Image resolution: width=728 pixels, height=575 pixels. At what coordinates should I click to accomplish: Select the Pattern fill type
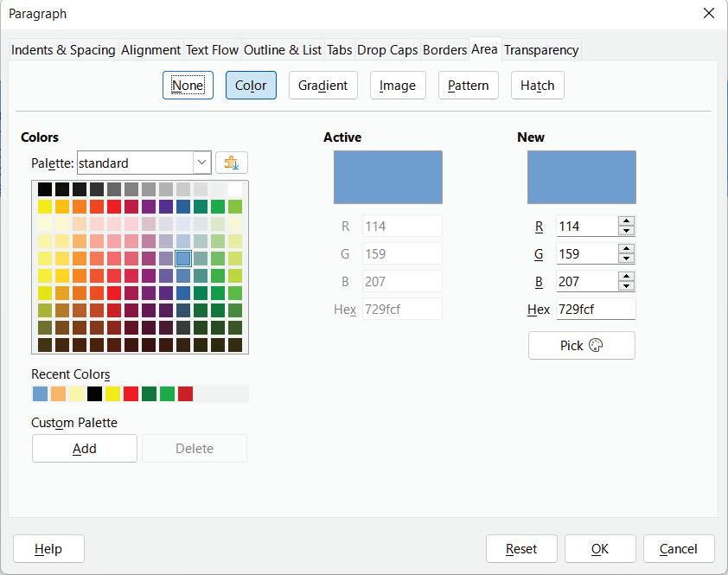(x=468, y=86)
